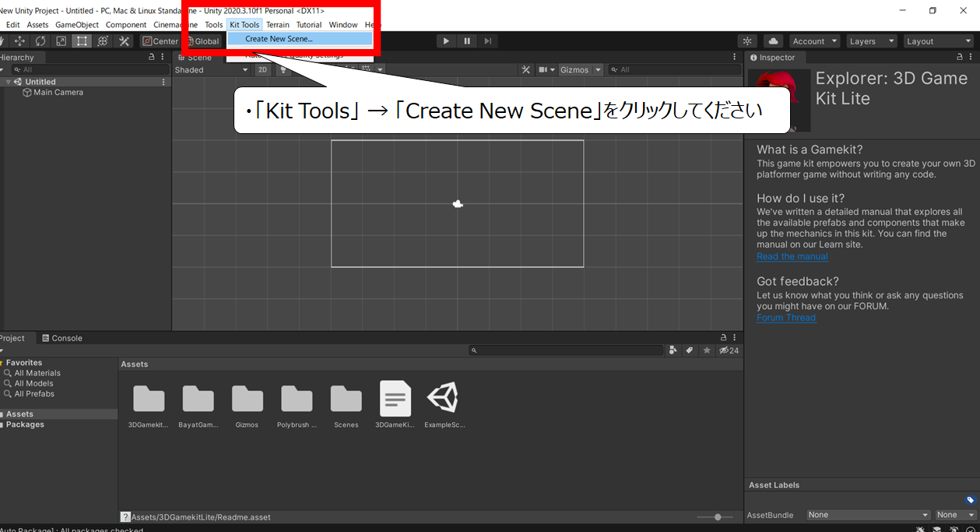Click the Hierarchy panel three-dot menu

tap(163, 57)
